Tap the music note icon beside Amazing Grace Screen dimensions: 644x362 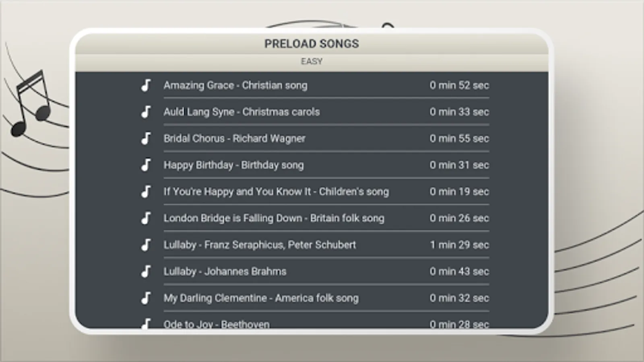click(x=146, y=85)
